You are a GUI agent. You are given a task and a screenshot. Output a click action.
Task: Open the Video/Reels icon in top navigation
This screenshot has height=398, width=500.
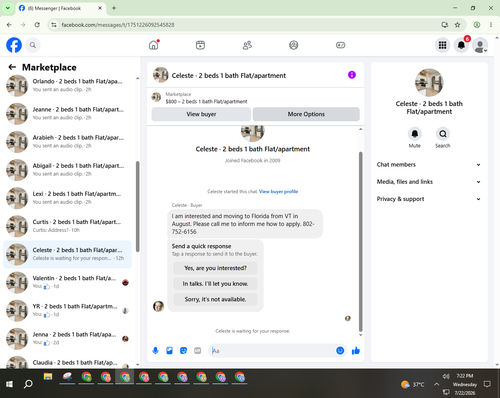[x=200, y=45]
